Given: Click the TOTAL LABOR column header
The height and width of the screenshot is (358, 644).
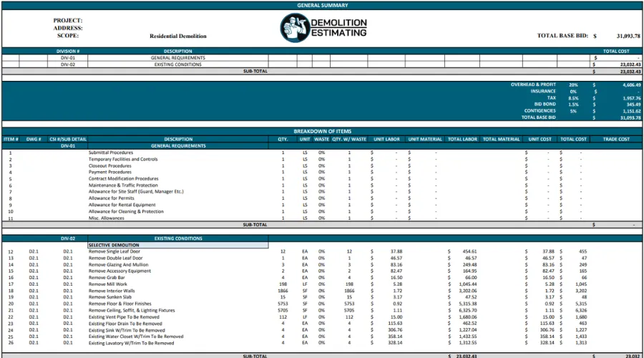Looking at the screenshot, I should pyautogui.click(x=462, y=140).
